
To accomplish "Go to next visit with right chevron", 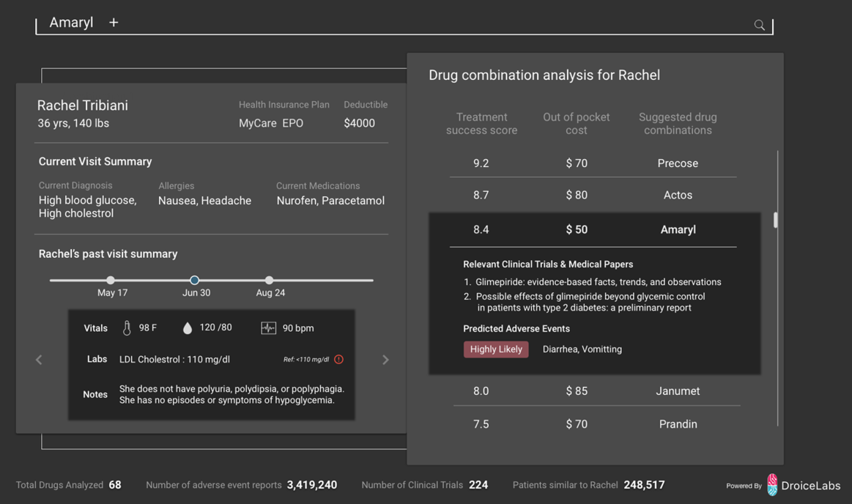I will pos(385,360).
